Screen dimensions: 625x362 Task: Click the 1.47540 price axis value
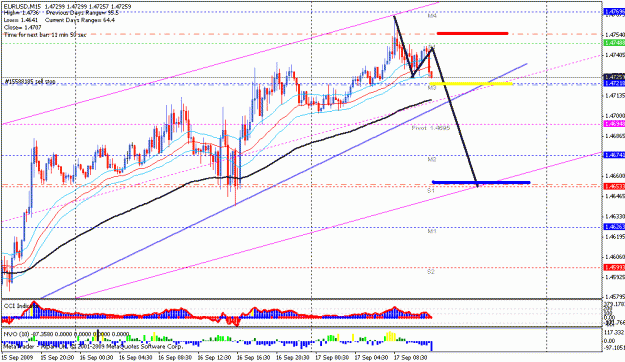(615, 35)
